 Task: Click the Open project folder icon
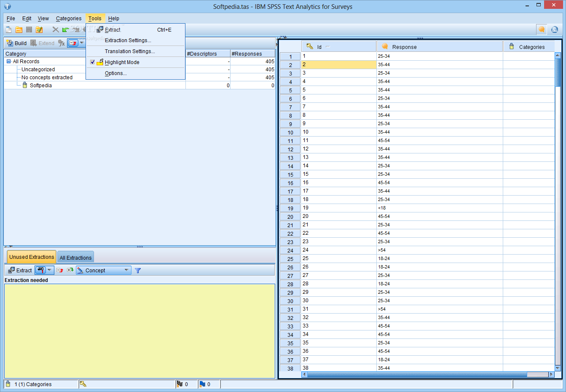[x=19, y=30]
